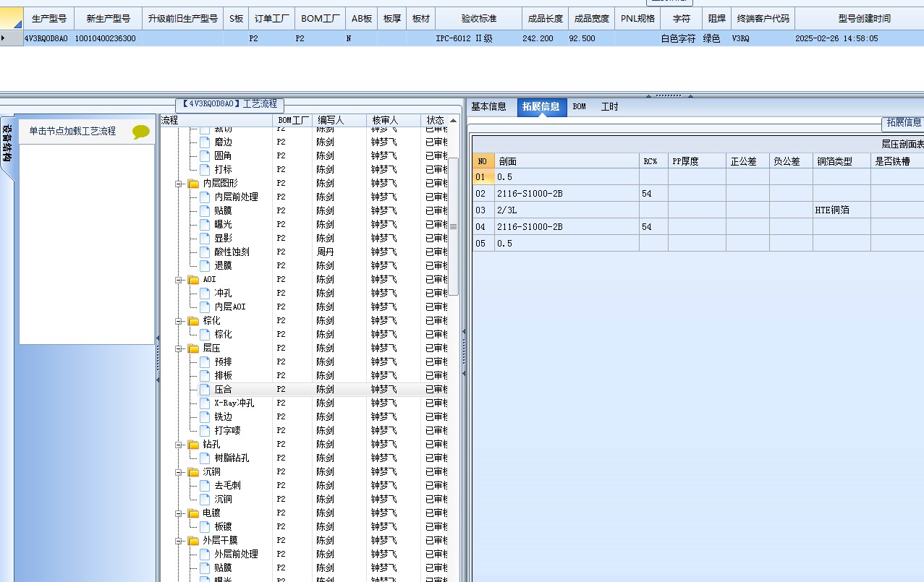This screenshot has width=924, height=582.
Task: Click the 铜箔类型 column header
Action: 842,161
